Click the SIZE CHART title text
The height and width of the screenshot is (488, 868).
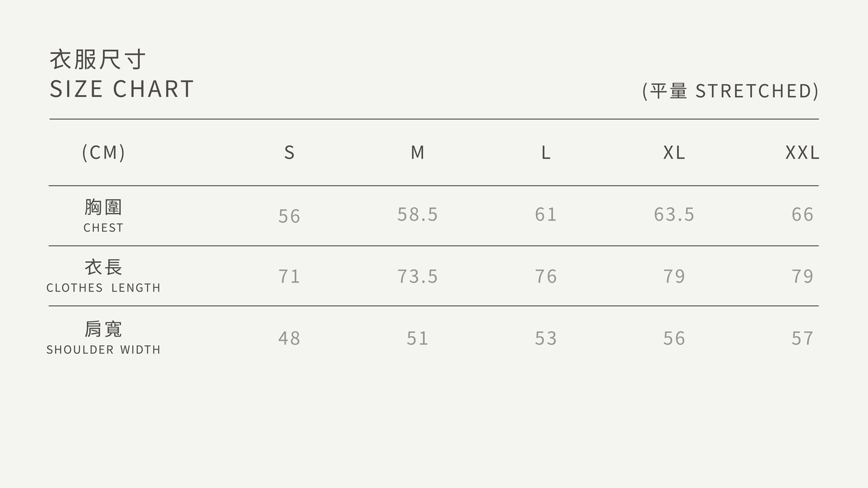click(121, 89)
